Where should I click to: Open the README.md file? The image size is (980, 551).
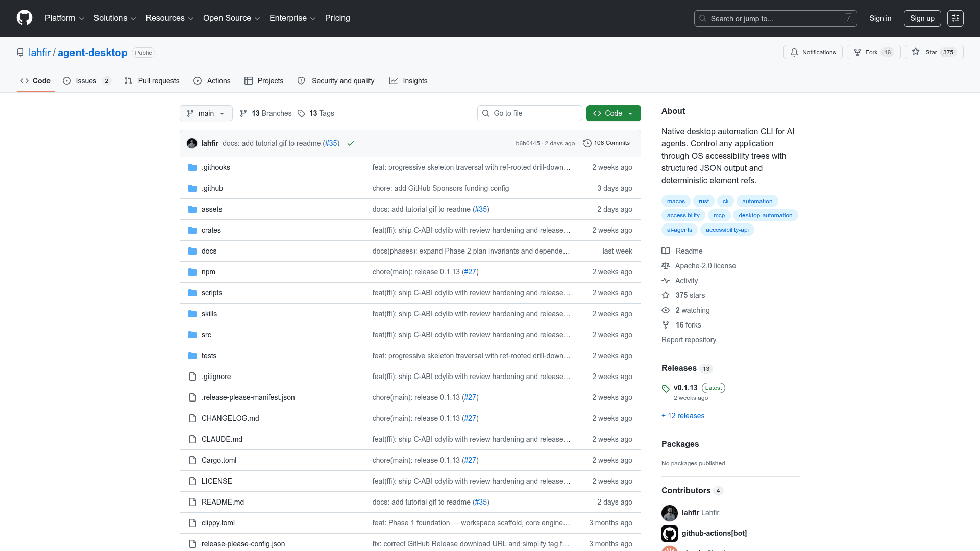coord(223,502)
